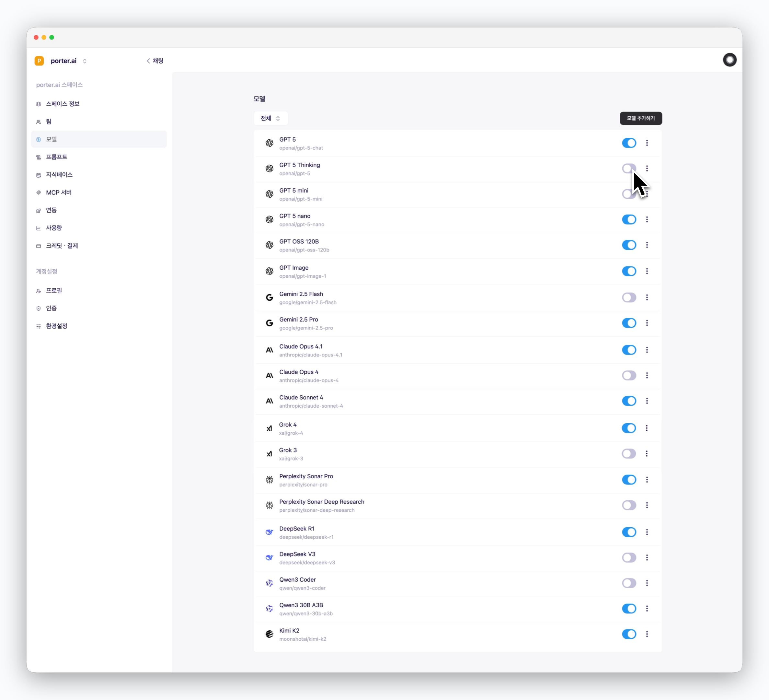Screen dimensions: 769x700
Task: Click the Google logo beside Gemini 2.5 Pro
Action: (270, 323)
